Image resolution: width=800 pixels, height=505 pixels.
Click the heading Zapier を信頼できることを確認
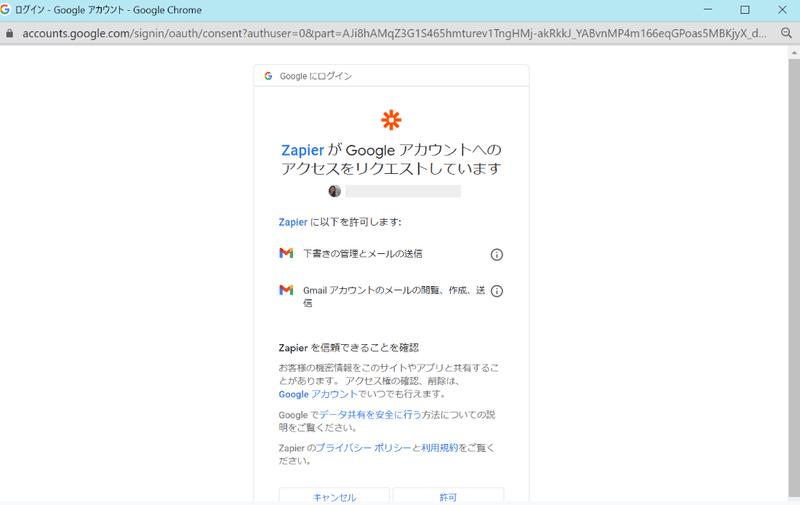click(x=348, y=348)
